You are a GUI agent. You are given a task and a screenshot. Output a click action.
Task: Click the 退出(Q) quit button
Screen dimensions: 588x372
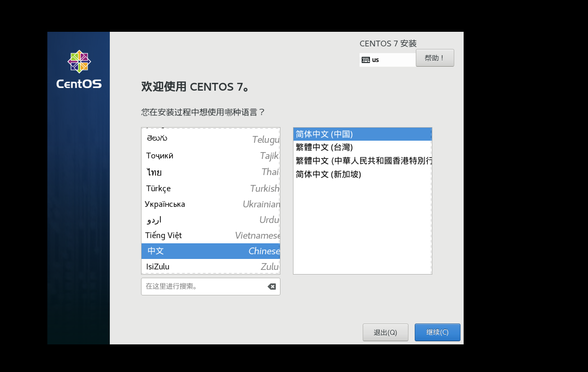point(385,332)
